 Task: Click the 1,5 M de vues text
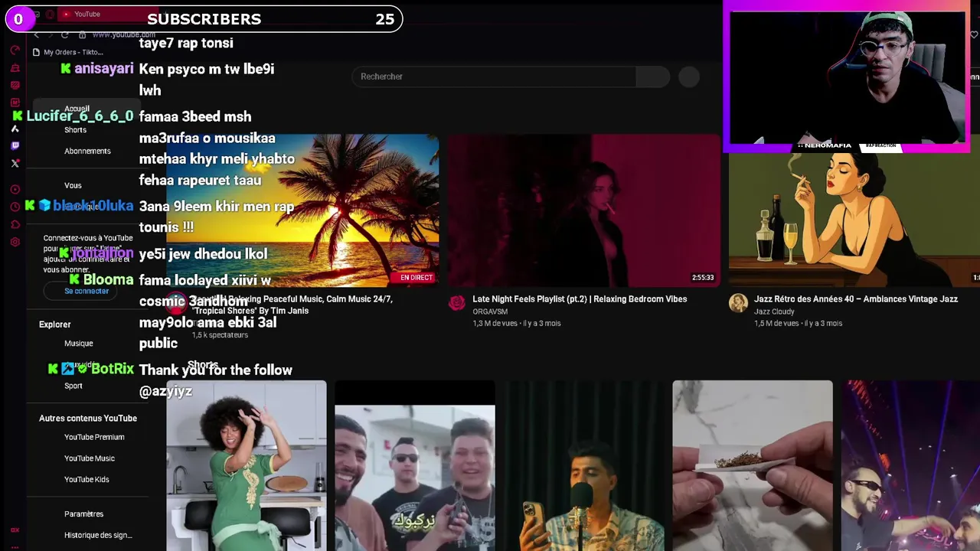point(776,323)
